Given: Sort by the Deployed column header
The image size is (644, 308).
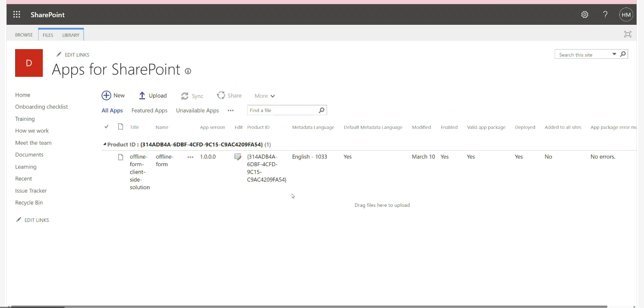Looking at the screenshot, I should pyautogui.click(x=525, y=127).
